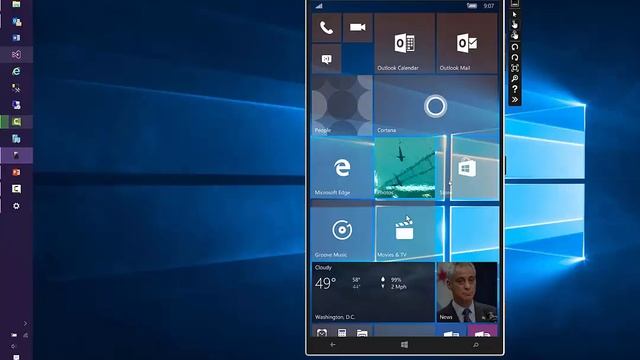Click the "49°" temperature reading
Screen dimensions: 640x360
[325, 282]
